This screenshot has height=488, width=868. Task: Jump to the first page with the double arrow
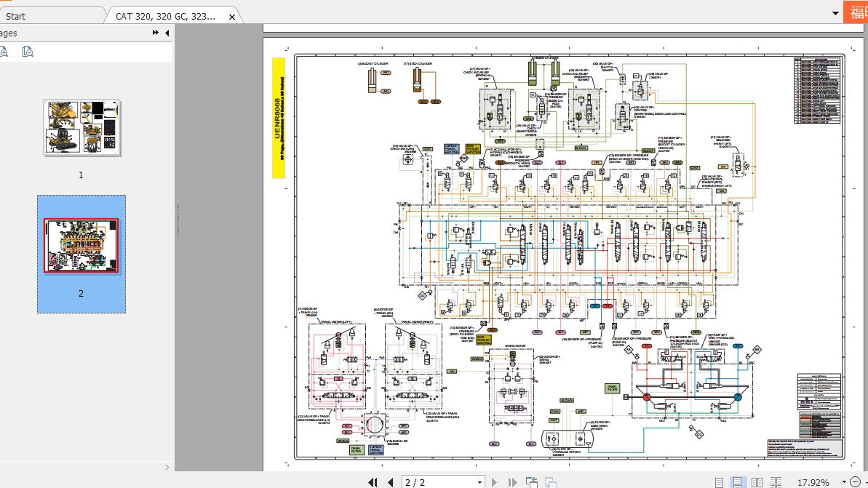click(x=373, y=481)
